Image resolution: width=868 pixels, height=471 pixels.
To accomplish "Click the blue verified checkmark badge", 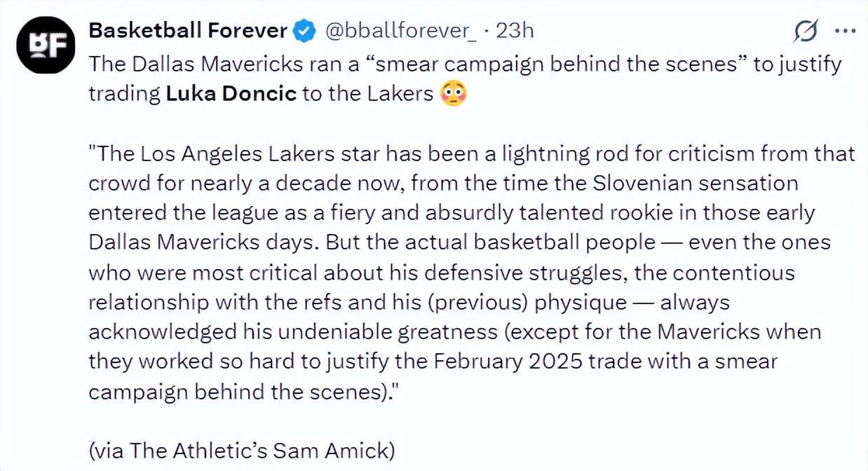I will [x=303, y=31].
